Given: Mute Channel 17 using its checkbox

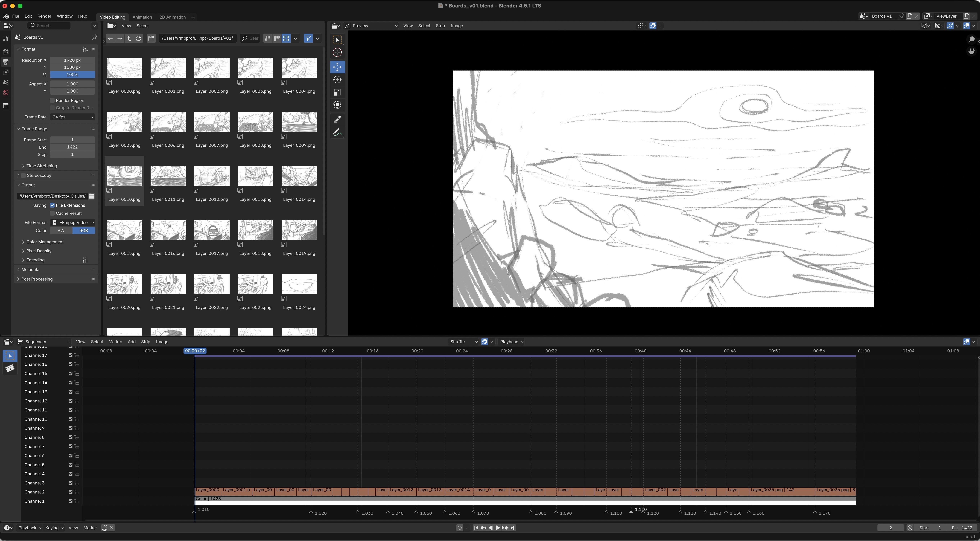Looking at the screenshot, I should [x=70, y=355].
